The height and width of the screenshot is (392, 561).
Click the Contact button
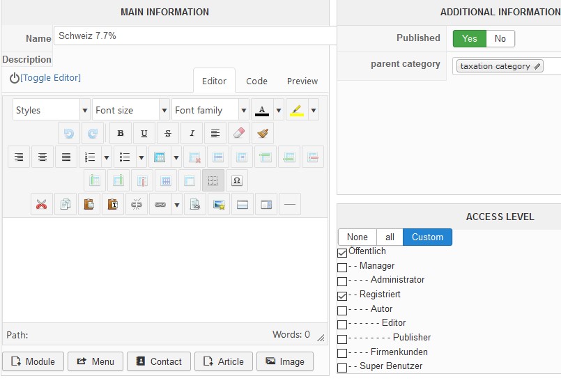158,361
